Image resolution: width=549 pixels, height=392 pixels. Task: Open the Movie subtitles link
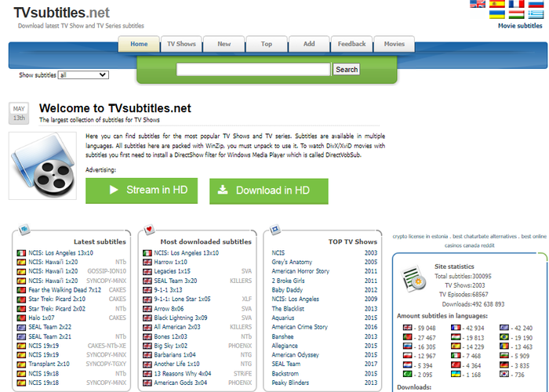pos(520,26)
